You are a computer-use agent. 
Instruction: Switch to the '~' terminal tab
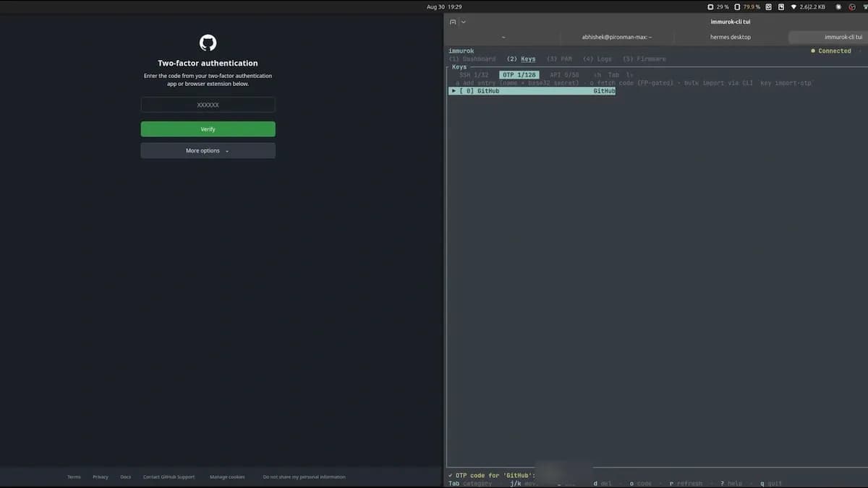503,37
